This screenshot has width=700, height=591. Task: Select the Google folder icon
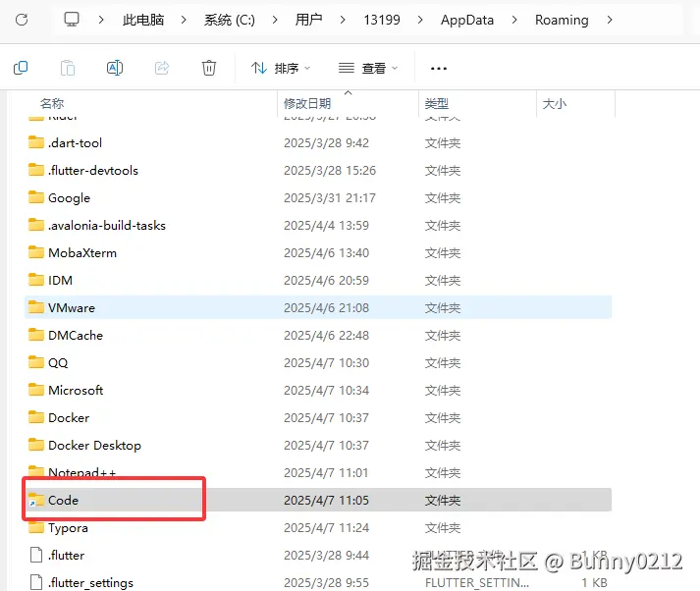pyautogui.click(x=36, y=197)
